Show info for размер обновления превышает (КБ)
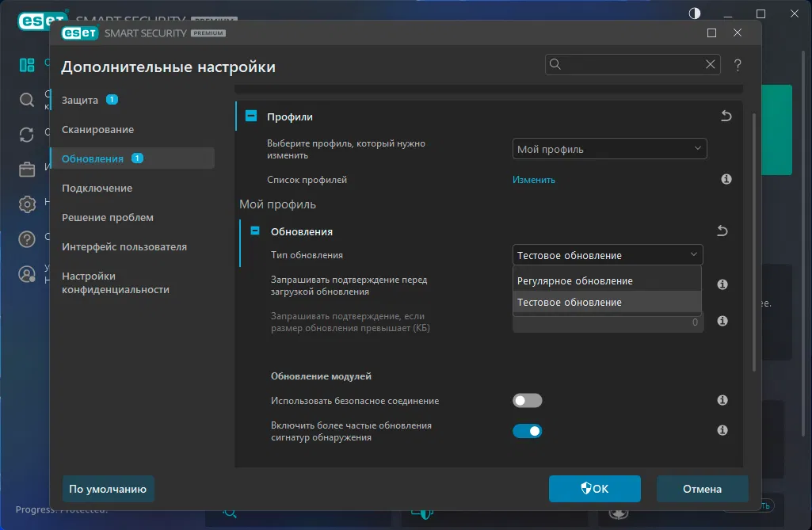 [x=722, y=321]
